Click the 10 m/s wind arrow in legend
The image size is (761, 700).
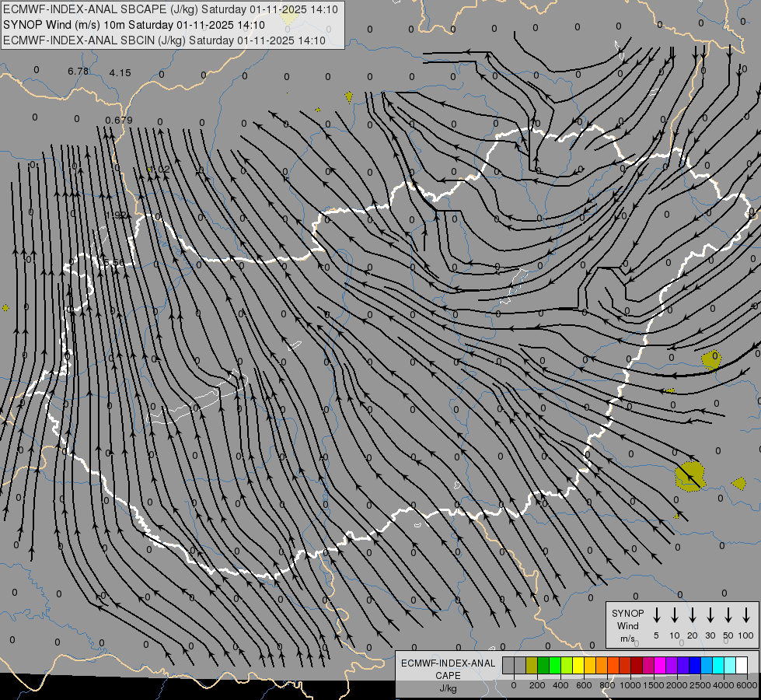(675, 615)
